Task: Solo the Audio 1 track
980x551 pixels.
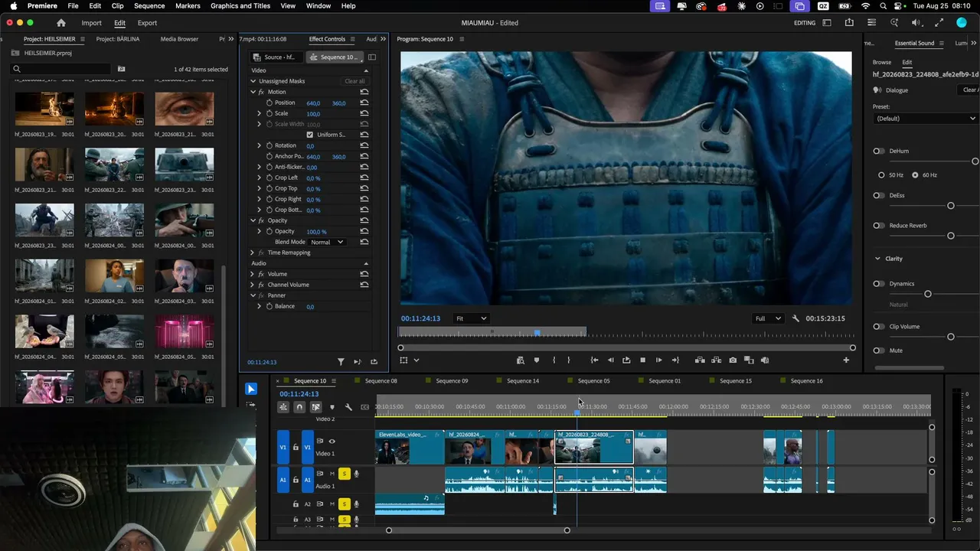Action: tap(345, 474)
